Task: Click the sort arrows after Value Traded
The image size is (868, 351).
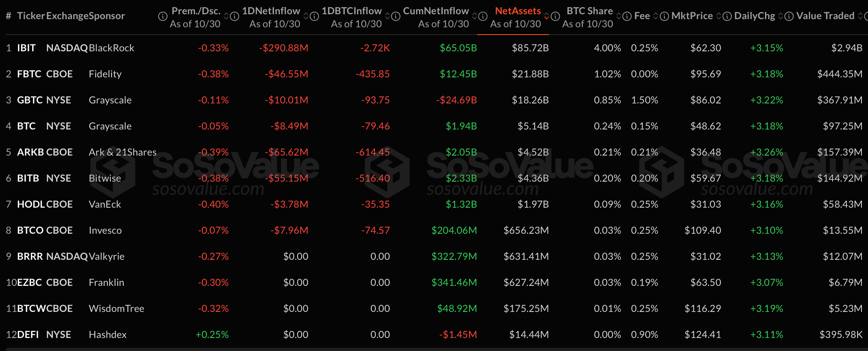Action: (x=860, y=16)
